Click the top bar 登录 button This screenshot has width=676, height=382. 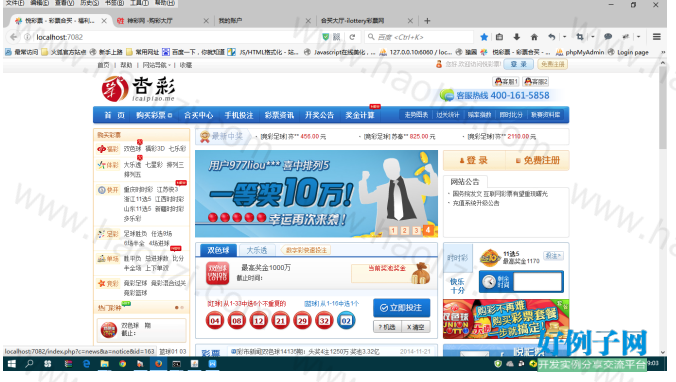(x=519, y=64)
